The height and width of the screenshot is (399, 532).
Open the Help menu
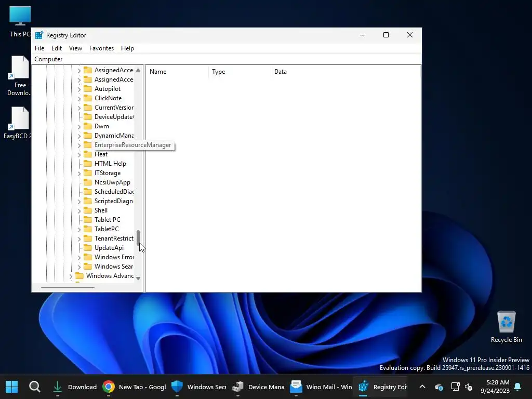click(x=127, y=48)
